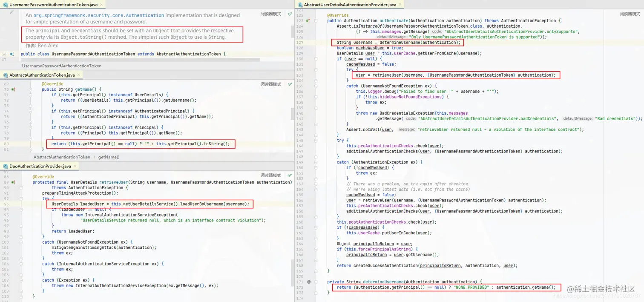Click green inspection checkmark in DaoAuthenticationProvider pane
644x302 pixels.
click(x=290, y=175)
